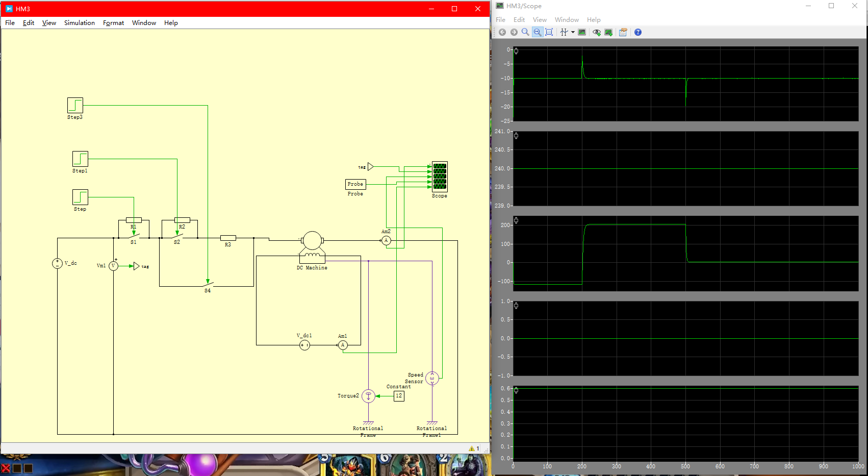
Task: Select the Am1 ammeter
Action: (x=343, y=345)
